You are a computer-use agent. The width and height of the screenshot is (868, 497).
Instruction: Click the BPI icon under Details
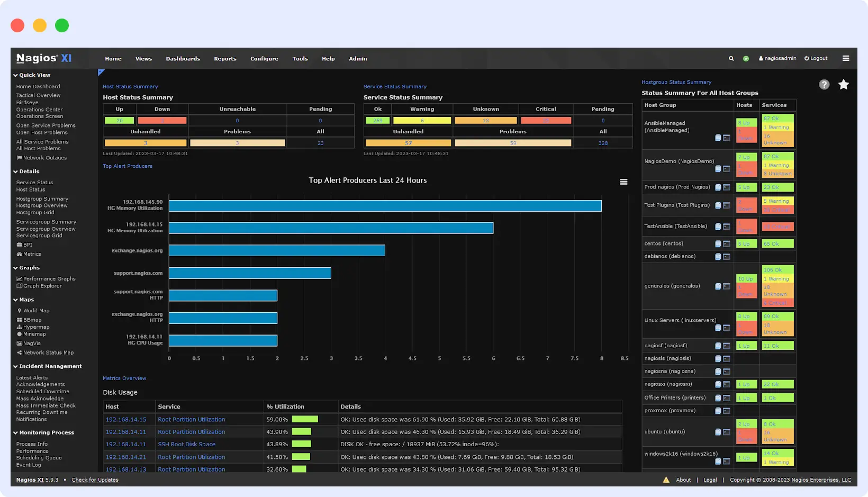pyautogui.click(x=20, y=245)
